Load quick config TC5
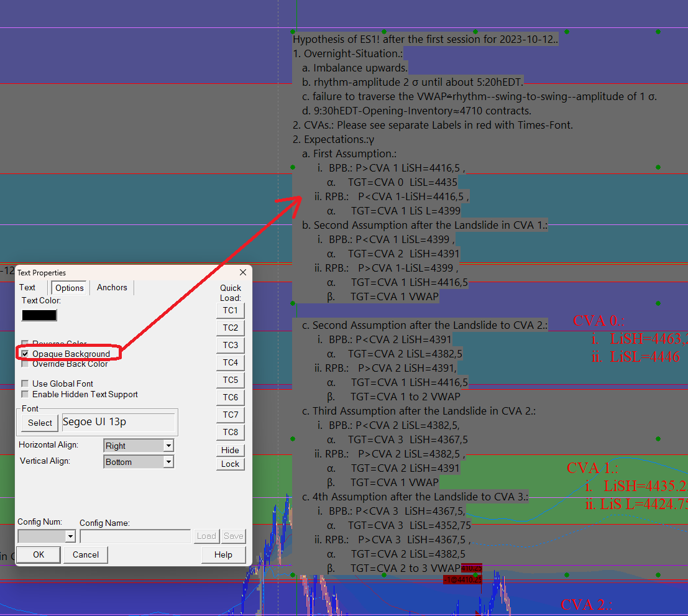 [x=231, y=380]
